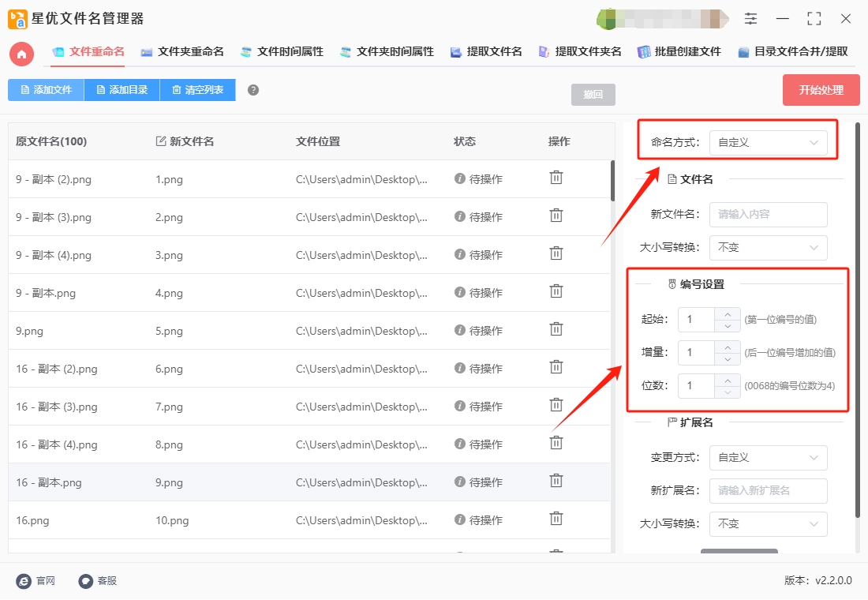This screenshot has height=600, width=868.
Task: Click the file list vertical scrollbar
Action: pos(612,181)
